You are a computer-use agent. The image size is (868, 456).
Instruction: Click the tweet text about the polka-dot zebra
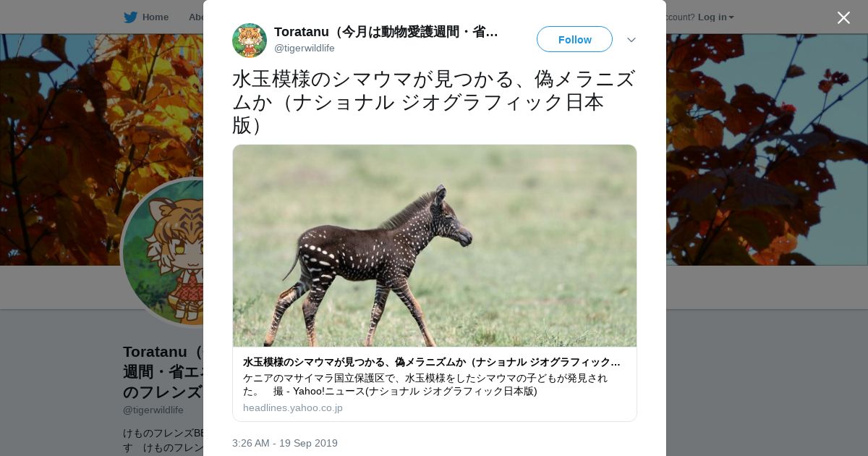(434, 102)
